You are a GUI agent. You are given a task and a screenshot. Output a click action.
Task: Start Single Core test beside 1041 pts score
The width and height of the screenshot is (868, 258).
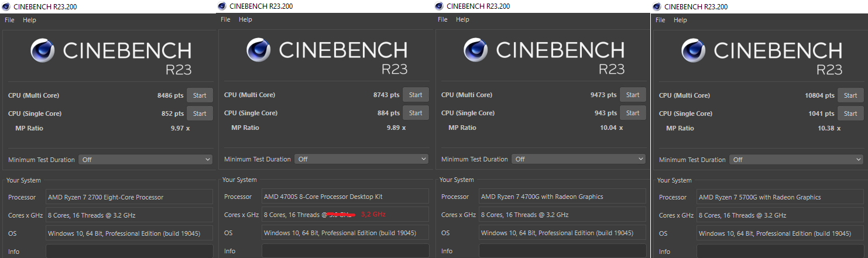coord(850,113)
